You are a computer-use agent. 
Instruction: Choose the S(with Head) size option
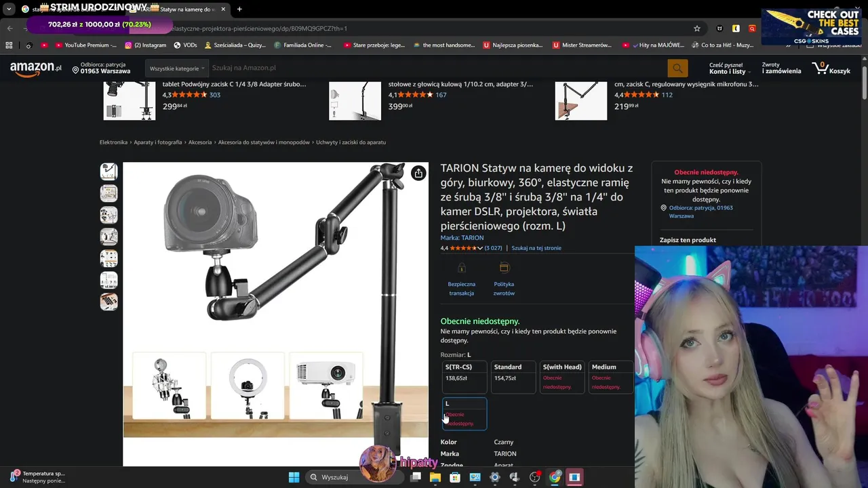coord(562,377)
